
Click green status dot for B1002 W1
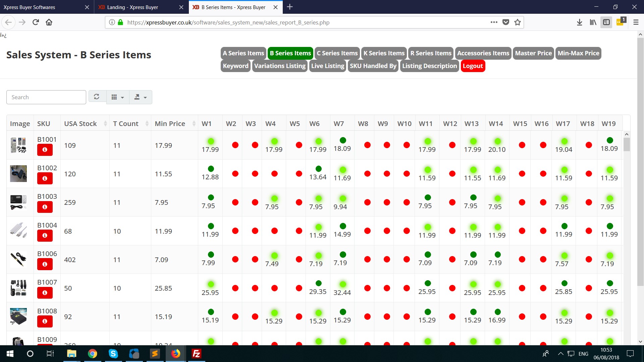(x=211, y=169)
